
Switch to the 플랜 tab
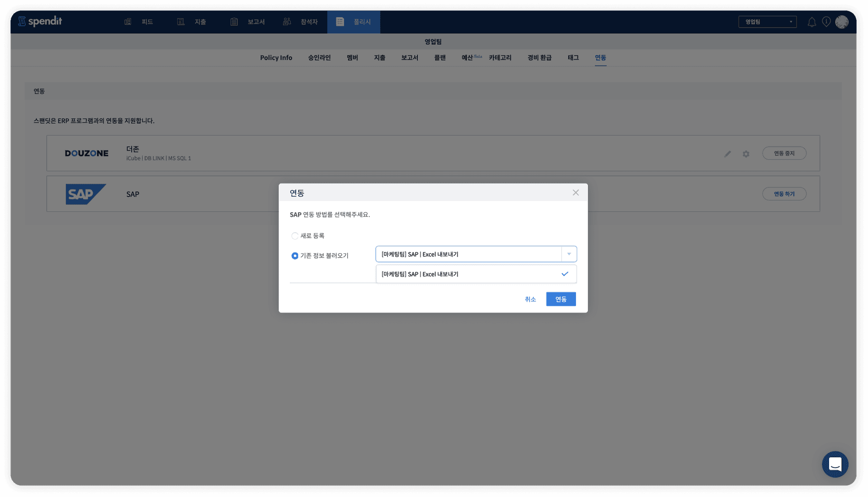coord(440,58)
